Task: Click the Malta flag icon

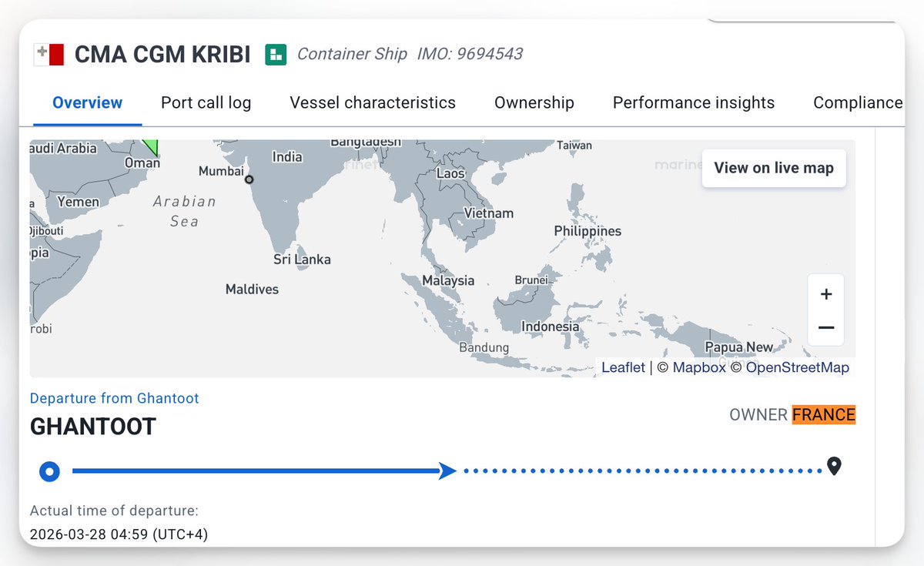Action: pyautogui.click(x=49, y=55)
